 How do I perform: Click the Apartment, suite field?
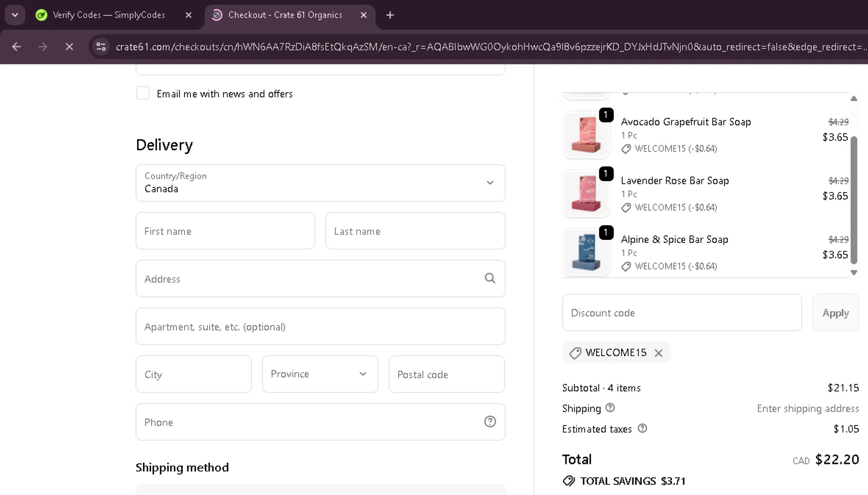[x=321, y=327]
